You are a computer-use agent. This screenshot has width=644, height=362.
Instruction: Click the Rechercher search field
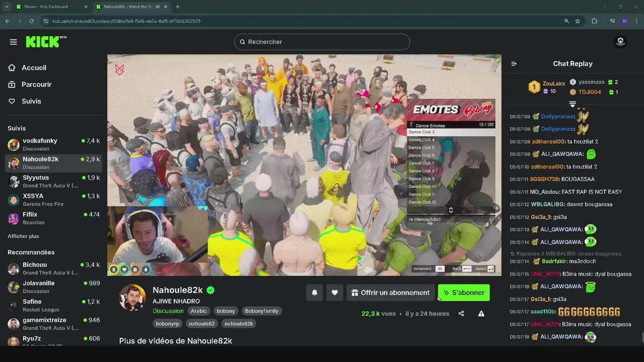322,42
